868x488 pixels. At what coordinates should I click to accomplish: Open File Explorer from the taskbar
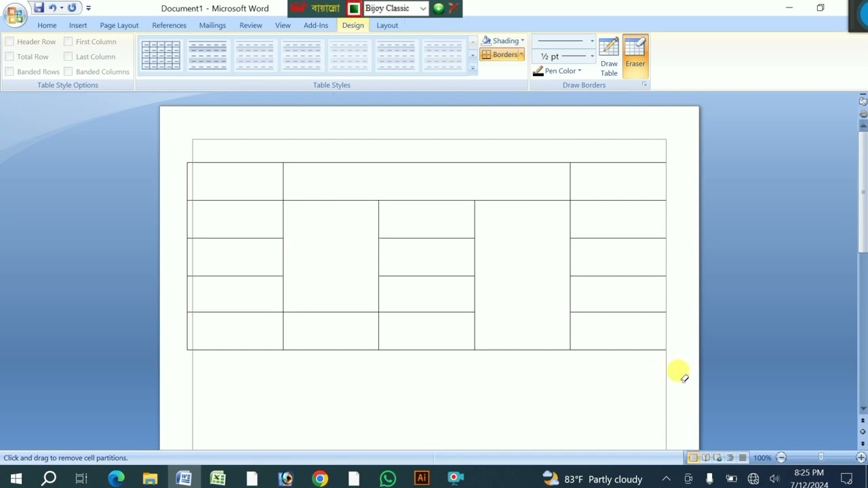(150, 479)
